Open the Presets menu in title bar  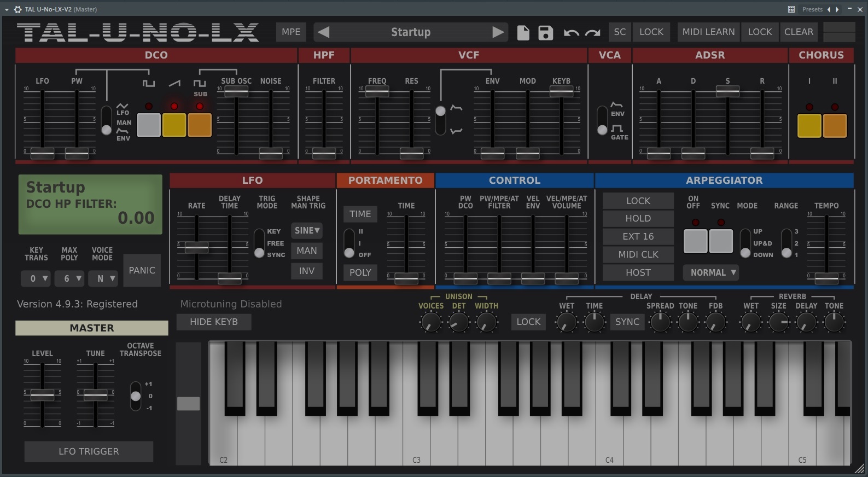(x=812, y=9)
